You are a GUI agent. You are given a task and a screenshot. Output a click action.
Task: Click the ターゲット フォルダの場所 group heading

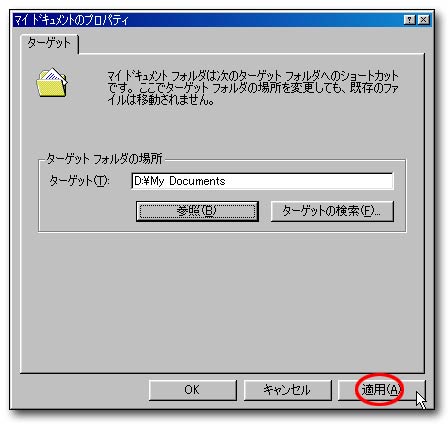[104, 159]
